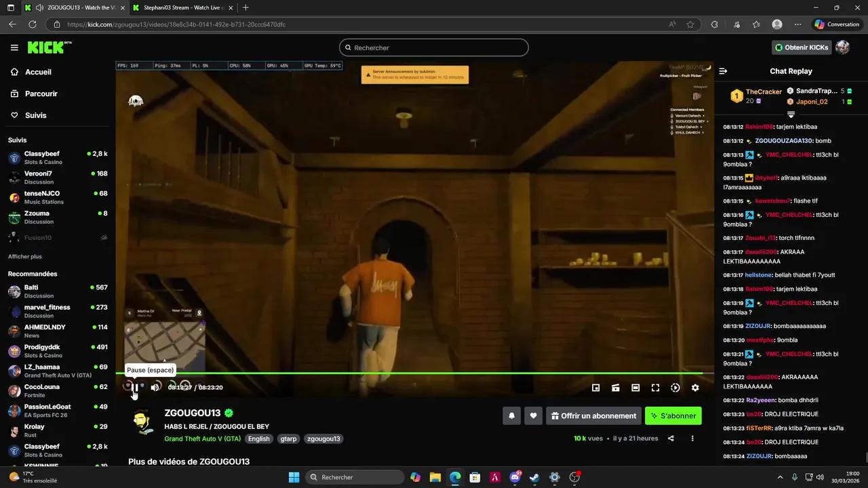The height and width of the screenshot is (488, 868).
Task: Open the user profile avatar menu
Action: [842, 47]
